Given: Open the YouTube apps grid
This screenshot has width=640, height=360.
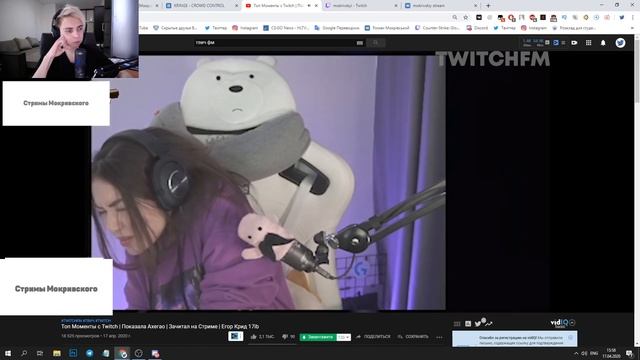Looking at the screenshot, I should (589, 42).
